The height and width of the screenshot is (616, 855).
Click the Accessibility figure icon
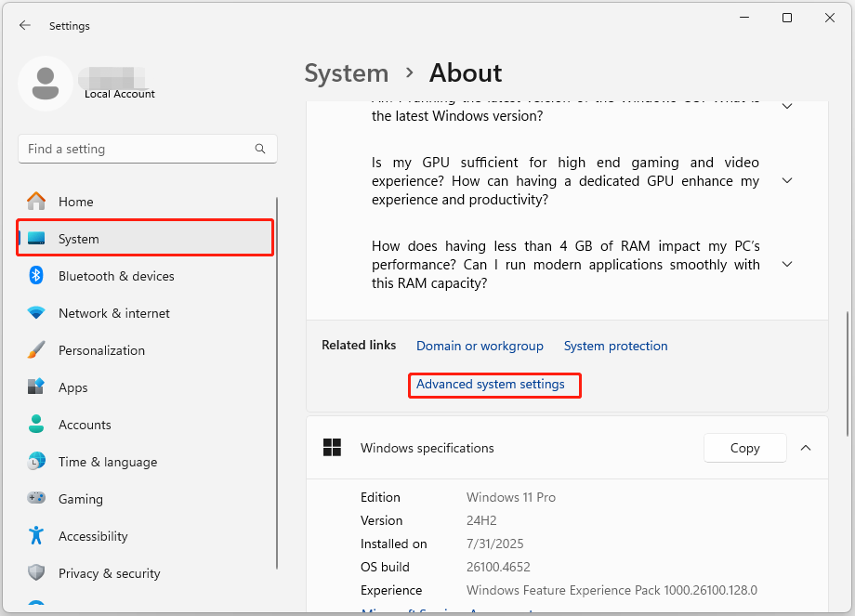(x=36, y=535)
